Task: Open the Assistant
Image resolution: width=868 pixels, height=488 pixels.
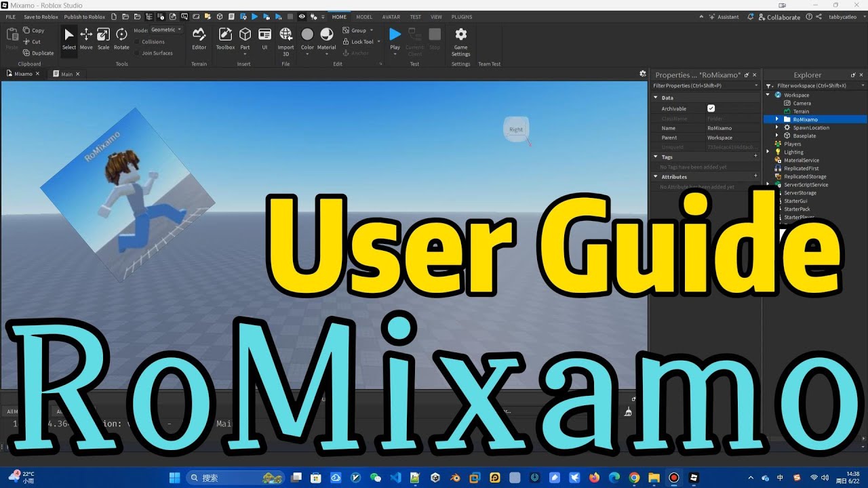Action: pos(724,17)
